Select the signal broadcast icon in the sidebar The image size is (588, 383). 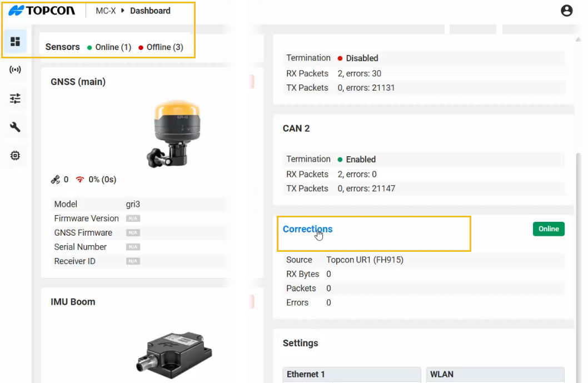pos(14,71)
